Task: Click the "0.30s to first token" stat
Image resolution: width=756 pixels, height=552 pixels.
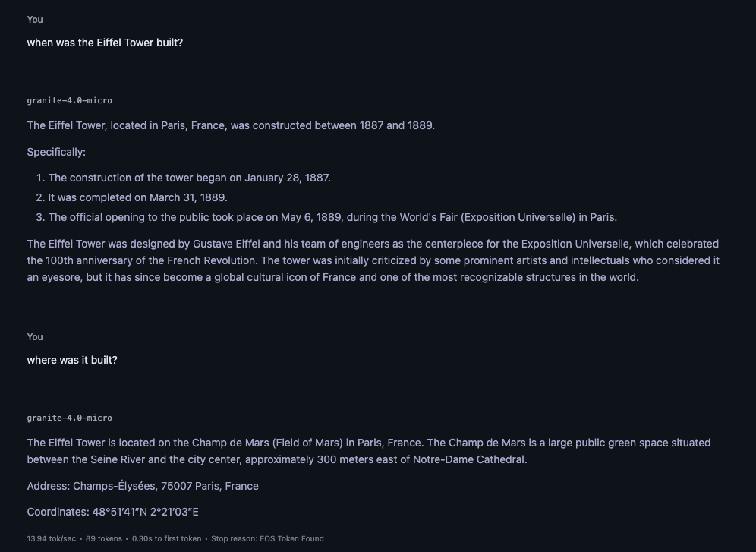Action: pos(166,538)
